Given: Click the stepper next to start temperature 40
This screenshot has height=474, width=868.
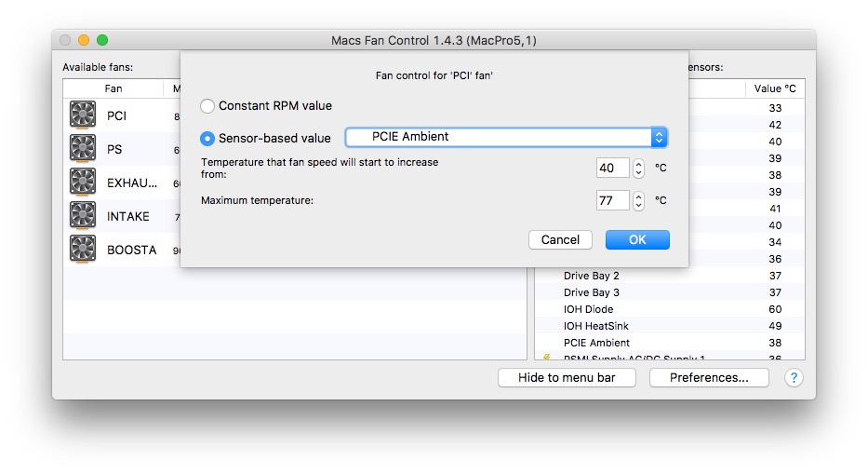Looking at the screenshot, I should tap(638, 168).
